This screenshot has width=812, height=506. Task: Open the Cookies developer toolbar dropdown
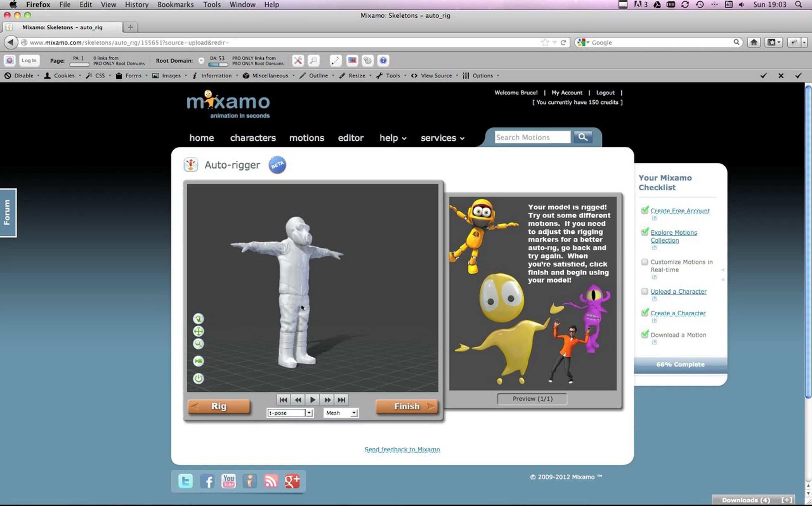(63, 76)
